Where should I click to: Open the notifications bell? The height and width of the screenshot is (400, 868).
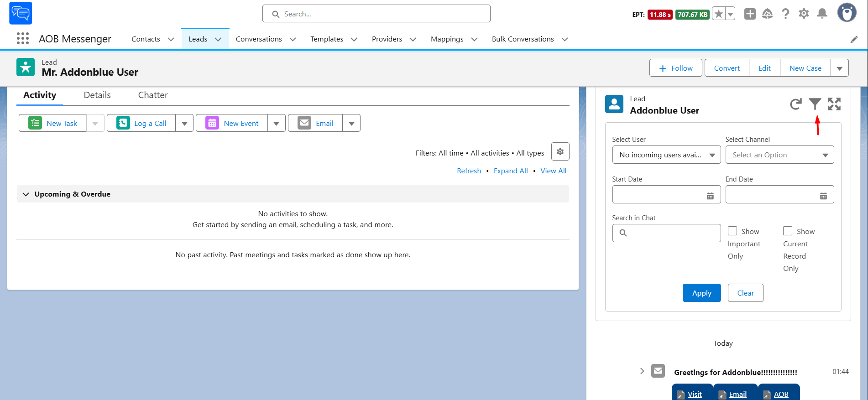[x=822, y=14]
